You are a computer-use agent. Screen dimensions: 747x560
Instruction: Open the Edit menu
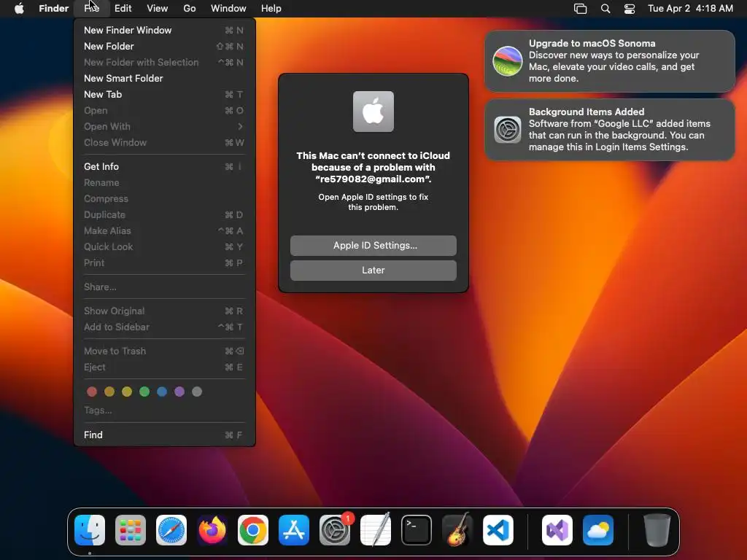(x=123, y=8)
